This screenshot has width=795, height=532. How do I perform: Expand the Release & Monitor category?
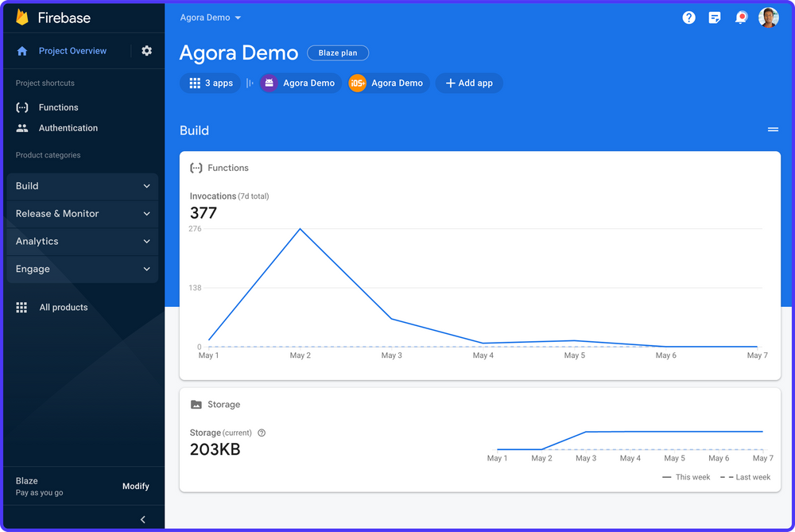(x=82, y=213)
